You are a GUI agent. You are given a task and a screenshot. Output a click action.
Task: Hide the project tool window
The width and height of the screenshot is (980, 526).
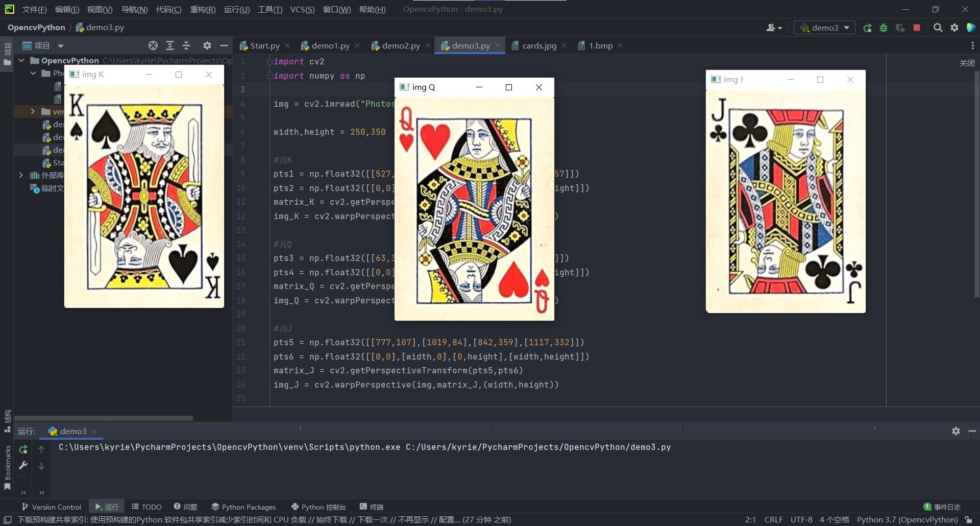click(x=224, y=45)
